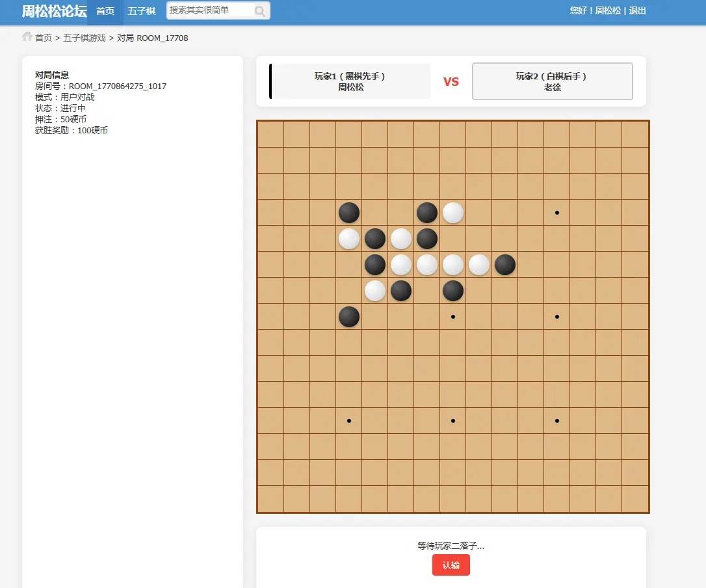Image resolution: width=706 pixels, height=588 pixels.
Task: Click the 认输 surrender button
Action: pyautogui.click(x=451, y=565)
